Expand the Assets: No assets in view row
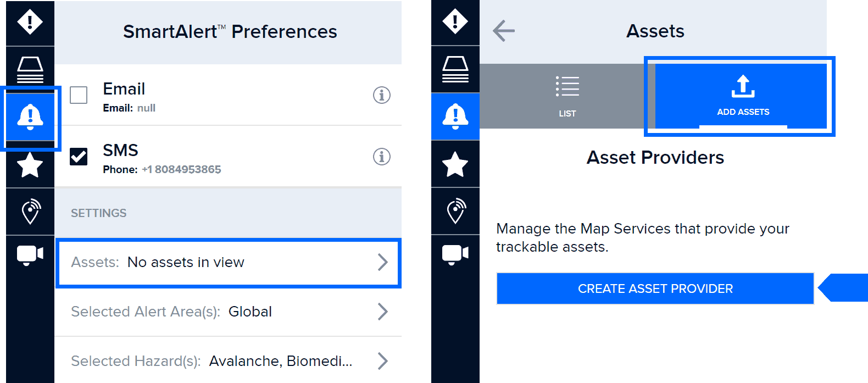This screenshot has width=868, height=383. coord(229,263)
